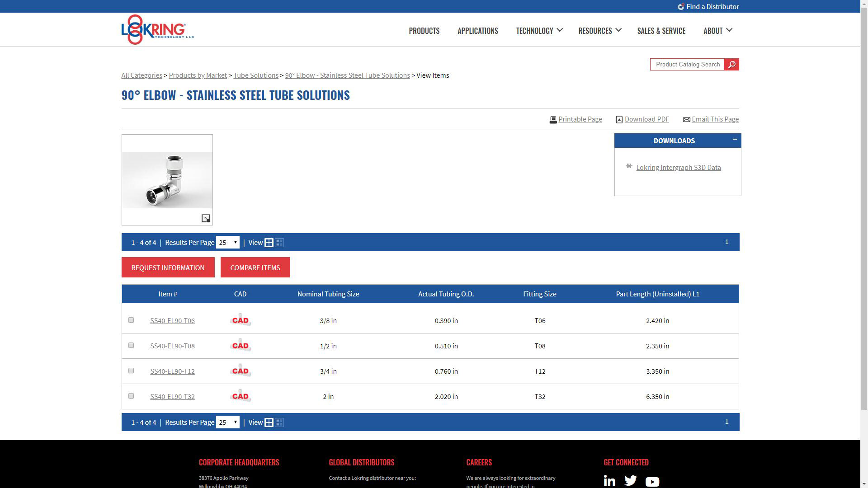Click the enlarge image icon on elbow photo
The width and height of the screenshot is (868, 488).
pos(206,218)
